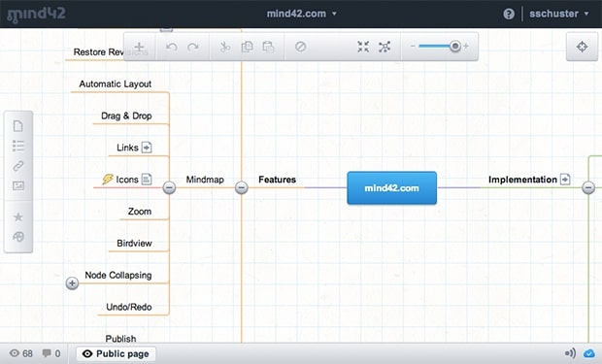Open the link attachment icon in sidebar
This screenshot has width=602, height=364.
18,166
